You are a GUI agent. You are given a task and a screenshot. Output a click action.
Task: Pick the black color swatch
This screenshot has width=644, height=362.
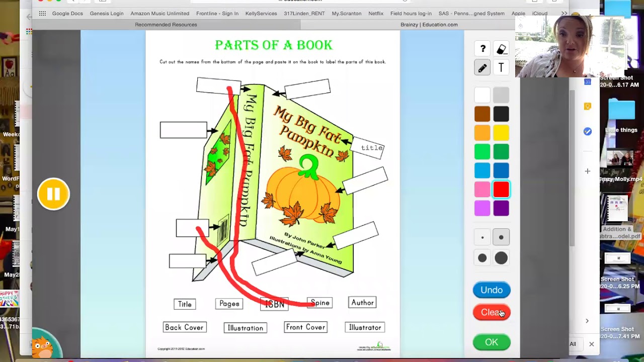[501, 114]
